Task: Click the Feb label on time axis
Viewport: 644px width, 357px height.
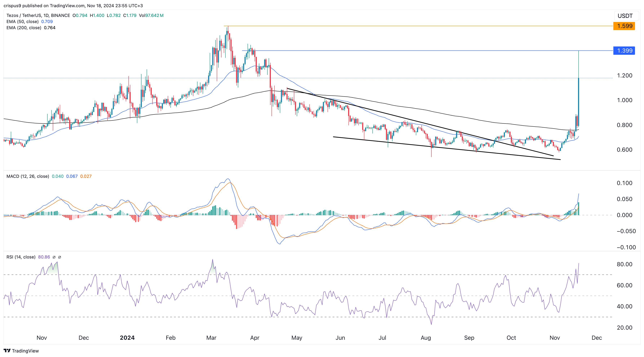Action: [x=171, y=338]
